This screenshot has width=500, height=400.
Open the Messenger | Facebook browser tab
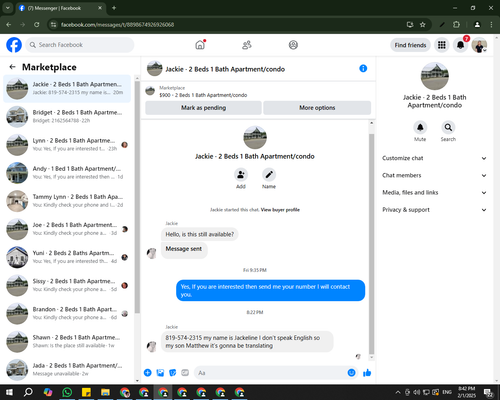coord(60,8)
